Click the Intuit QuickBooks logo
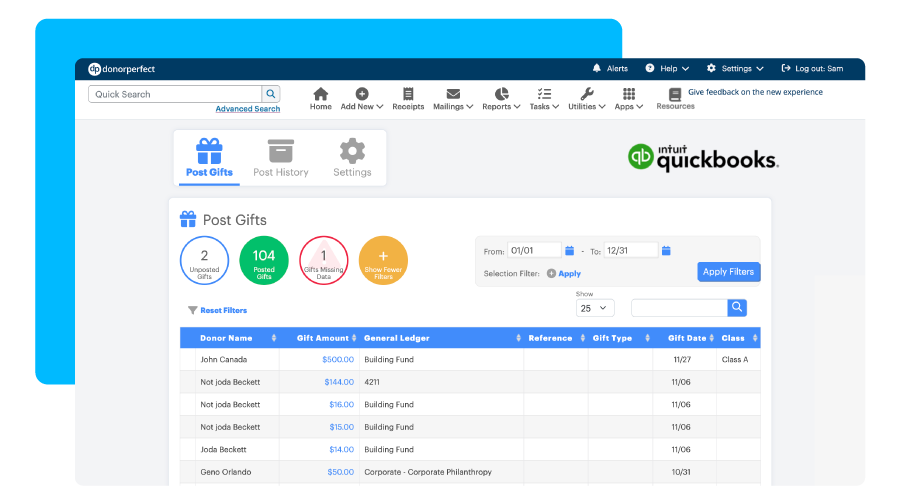This screenshot has width=900, height=504. click(703, 158)
